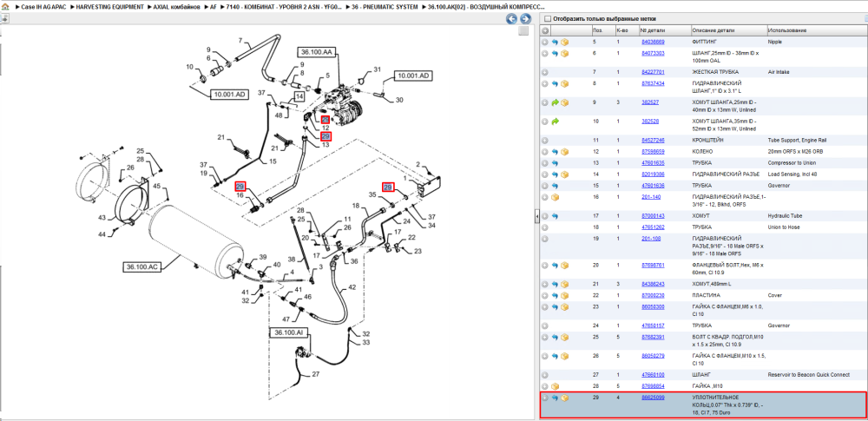This screenshot has height=421, width=868.
Task: Click blue arrow icon for part 47601636
Action: (x=556, y=186)
